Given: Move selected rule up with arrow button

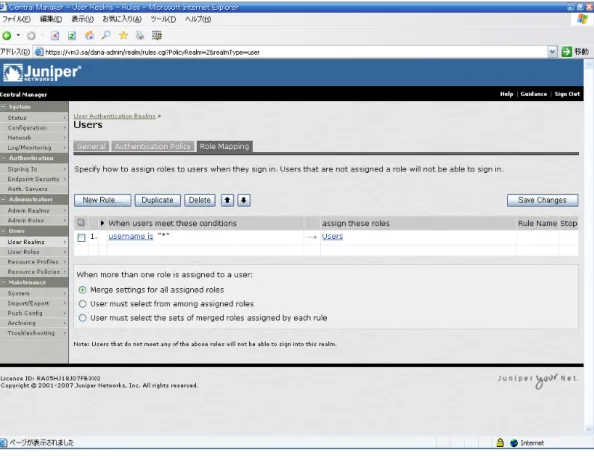Looking at the screenshot, I should pos(227,200).
